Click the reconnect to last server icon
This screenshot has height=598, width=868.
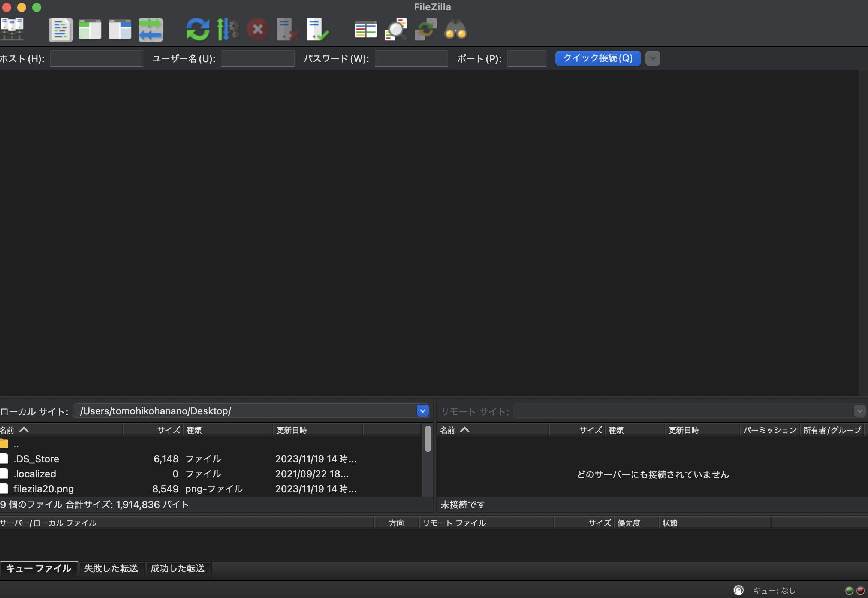(x=317, y=30)
